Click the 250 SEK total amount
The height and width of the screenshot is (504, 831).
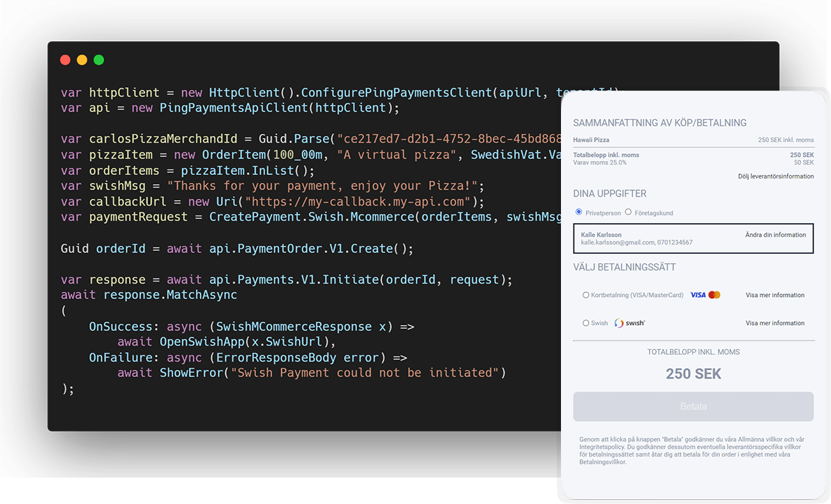click(693, 374)
